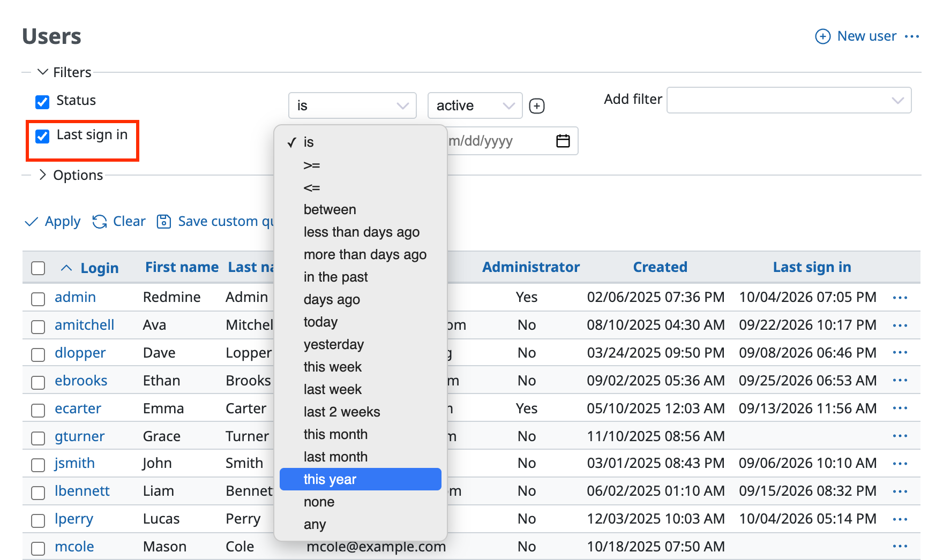Open actions menu for amitchell row
Viewport: 943px width, 560px height.
(900, 326)
